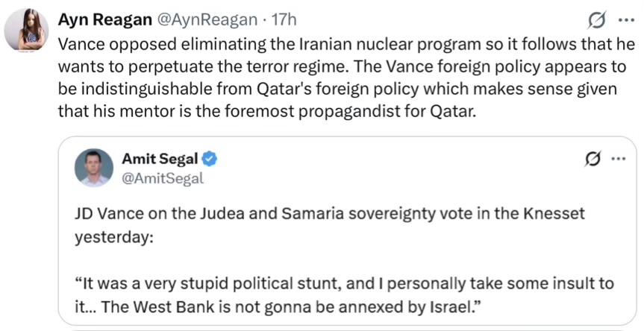
Task: Click the Grok icon in Amit Segal's quoted post
Action: (594, 158)
